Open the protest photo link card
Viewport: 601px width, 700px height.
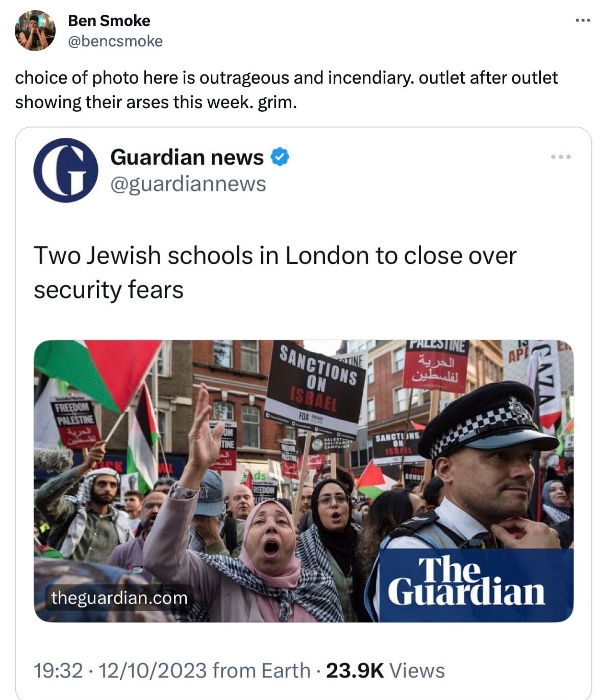coord(304,481)
